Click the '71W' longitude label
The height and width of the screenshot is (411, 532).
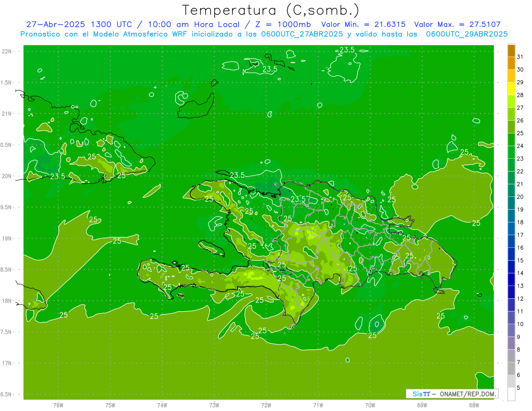click(x=318, y=405)
